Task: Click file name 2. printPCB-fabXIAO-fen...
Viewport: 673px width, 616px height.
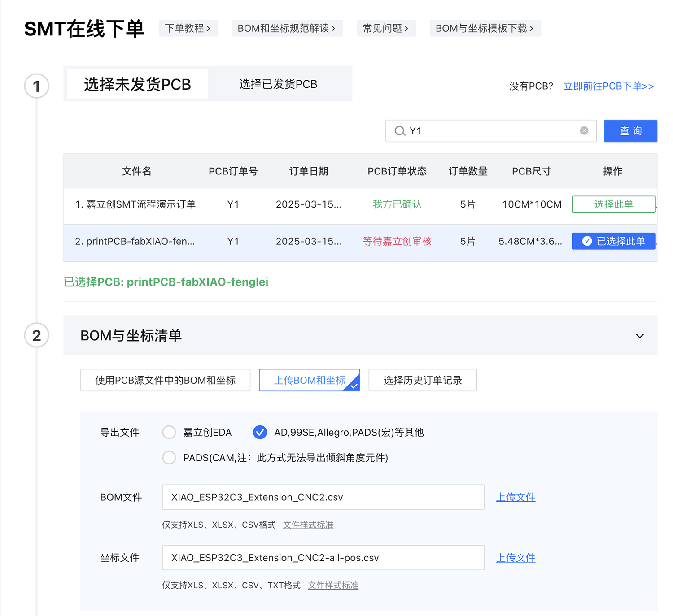Action: (135, 241)
